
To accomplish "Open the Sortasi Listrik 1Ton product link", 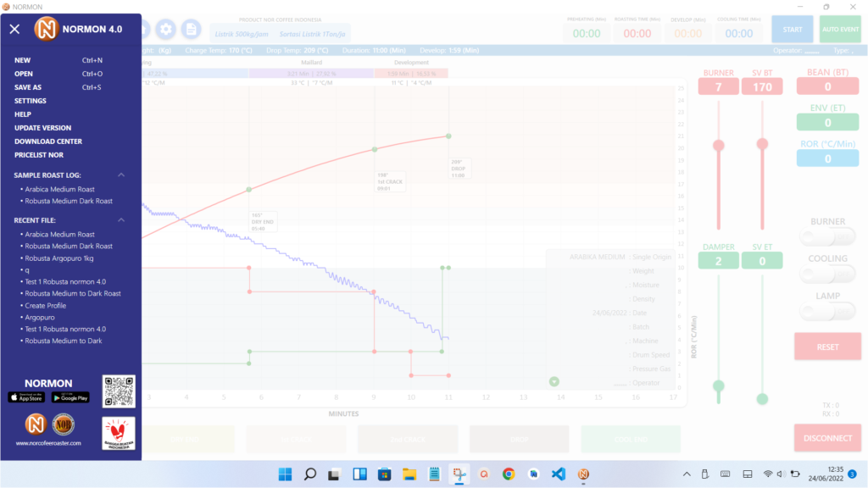I will click(312, 34).
